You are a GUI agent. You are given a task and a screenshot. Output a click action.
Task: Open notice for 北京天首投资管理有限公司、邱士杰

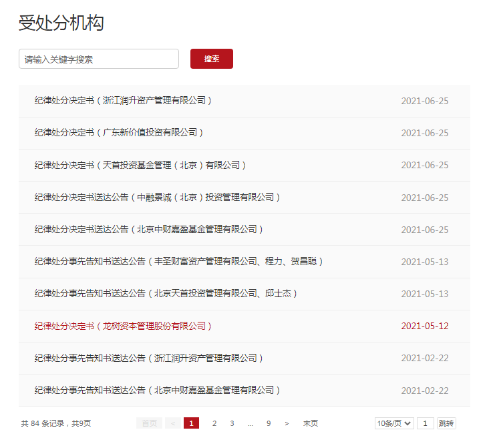166,293
